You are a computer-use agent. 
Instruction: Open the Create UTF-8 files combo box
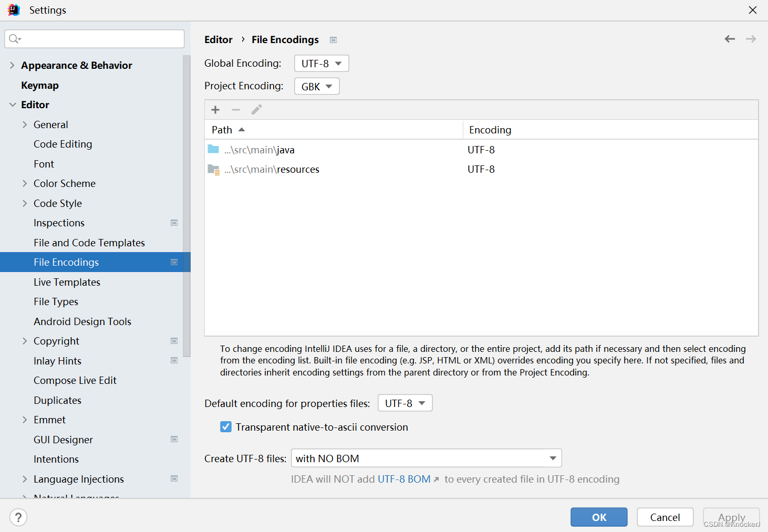(x=427, y=458)
